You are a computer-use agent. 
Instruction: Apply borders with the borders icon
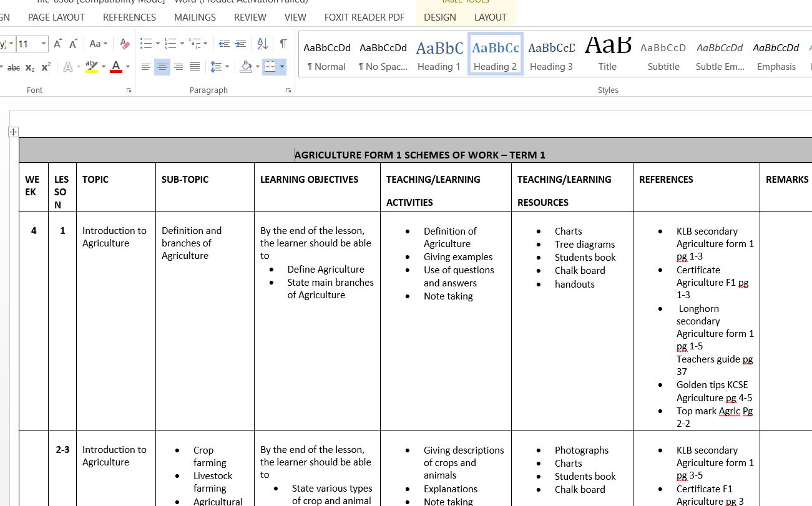coord(270,67)
